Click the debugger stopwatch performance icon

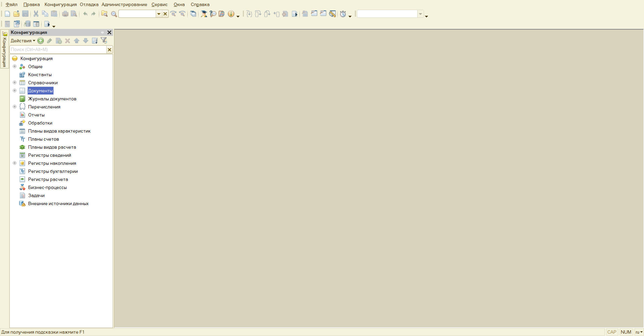343,14
